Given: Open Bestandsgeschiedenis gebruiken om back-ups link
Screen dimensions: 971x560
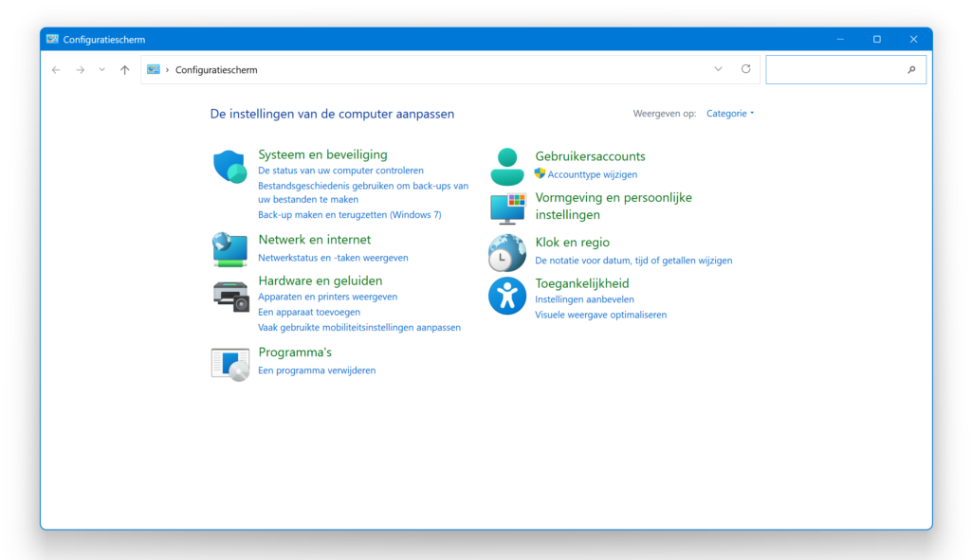Looking at the screenshot, I should pos(363,192).
